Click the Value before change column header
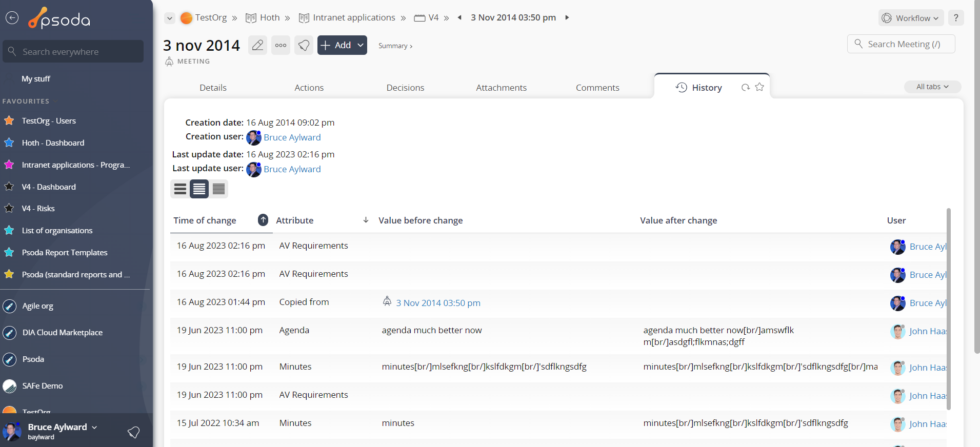The image size is (980, 447). 421,220
